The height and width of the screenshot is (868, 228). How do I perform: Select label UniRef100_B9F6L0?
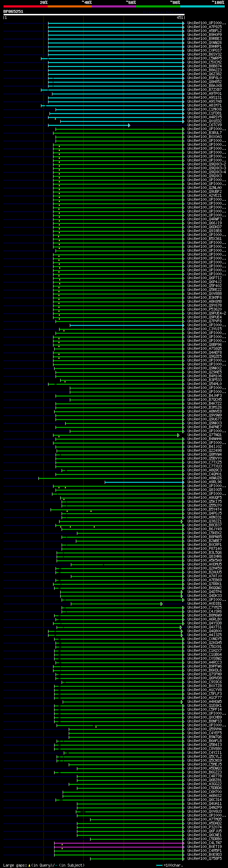click(x=204, y=78)
